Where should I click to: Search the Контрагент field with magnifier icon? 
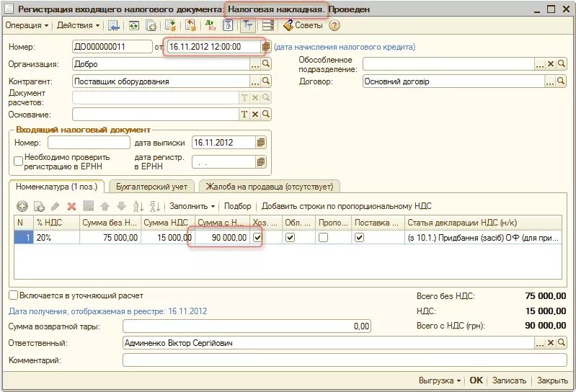click(x=266, y=81)
